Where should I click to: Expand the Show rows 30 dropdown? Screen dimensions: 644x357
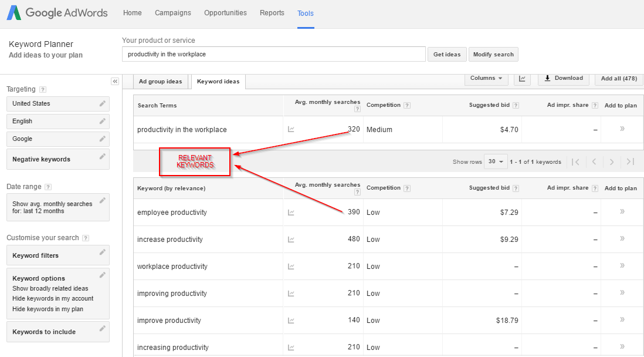(496, 162)
